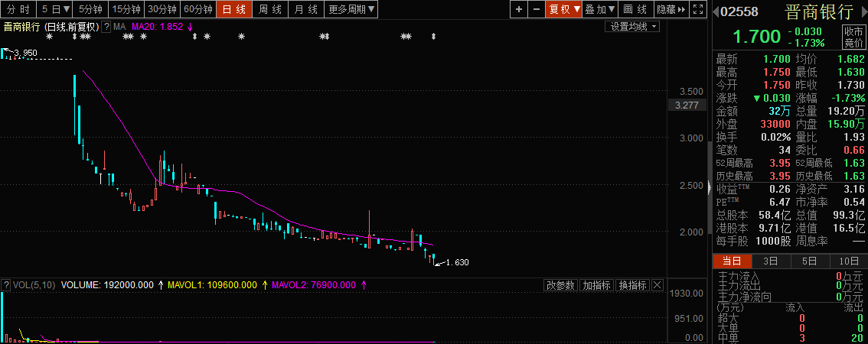This screenshot has width=868, height=344.
Task: Close the volume indicator panel
Action: 657,285
